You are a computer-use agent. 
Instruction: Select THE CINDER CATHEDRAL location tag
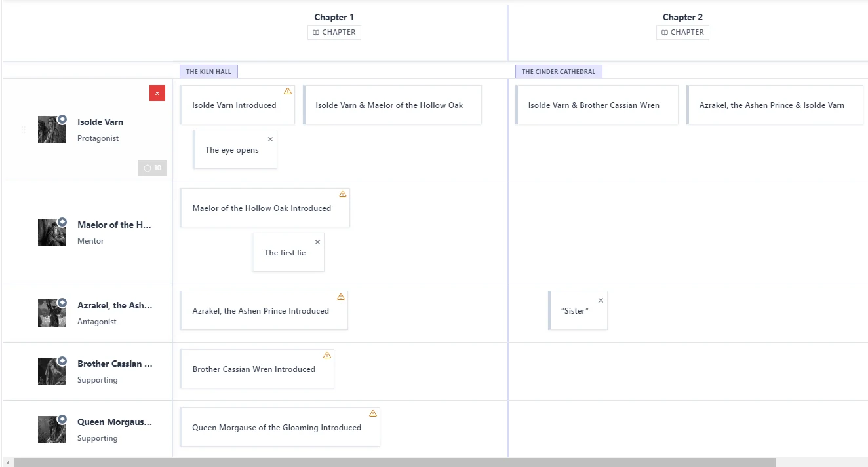tap(559, 71)
